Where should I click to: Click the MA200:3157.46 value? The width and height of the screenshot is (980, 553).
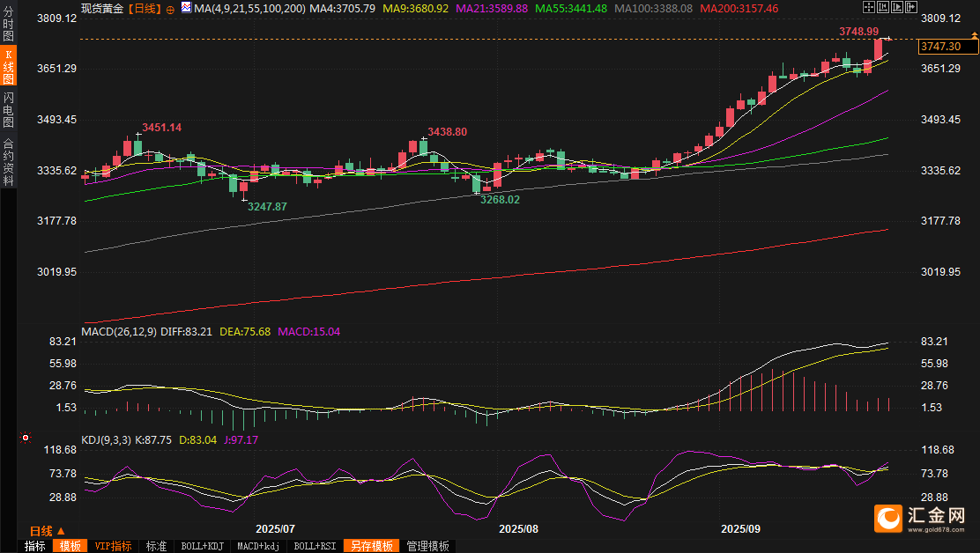pos(739,9)
